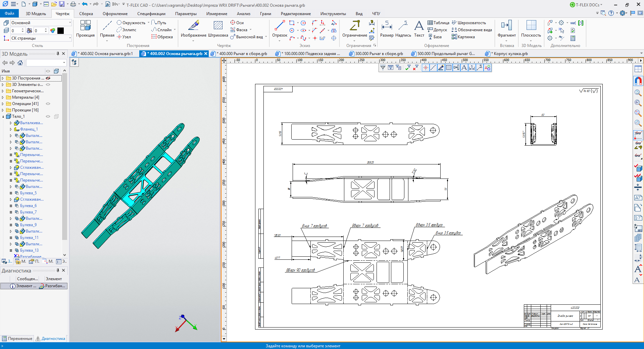Open the 300.000 Рычаг в сборе.grb document tab
The height and width of the screenshot is (349, 644).
[x=376, y=53]
